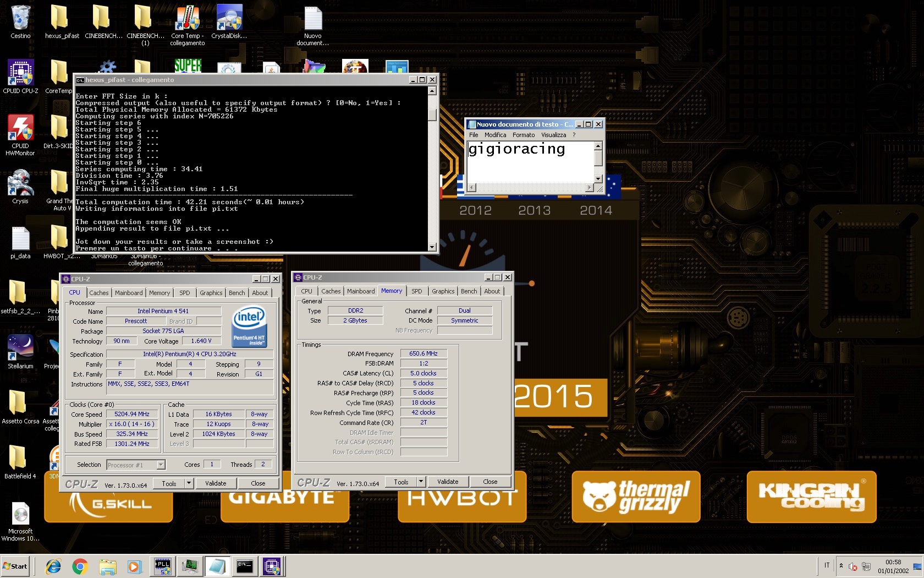The width and height of the screenshot is (924, 578).
Task: Open the Nuovo document text file icon
Action: tap(313, 26)
